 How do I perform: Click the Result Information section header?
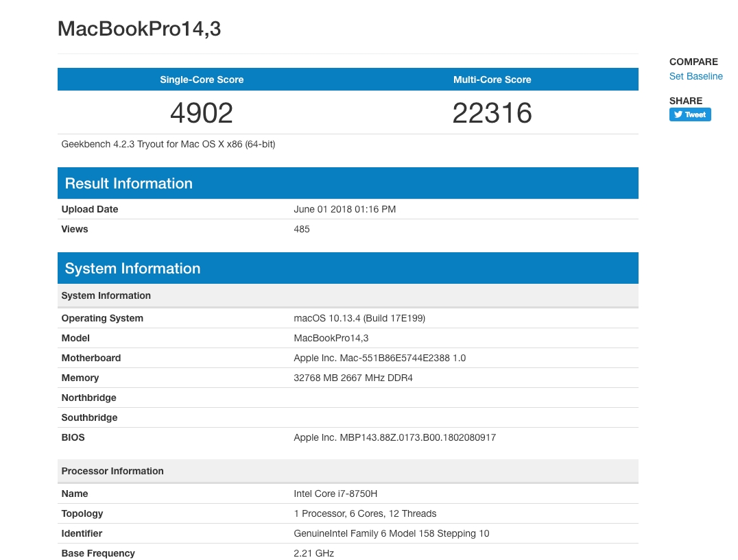348,183
